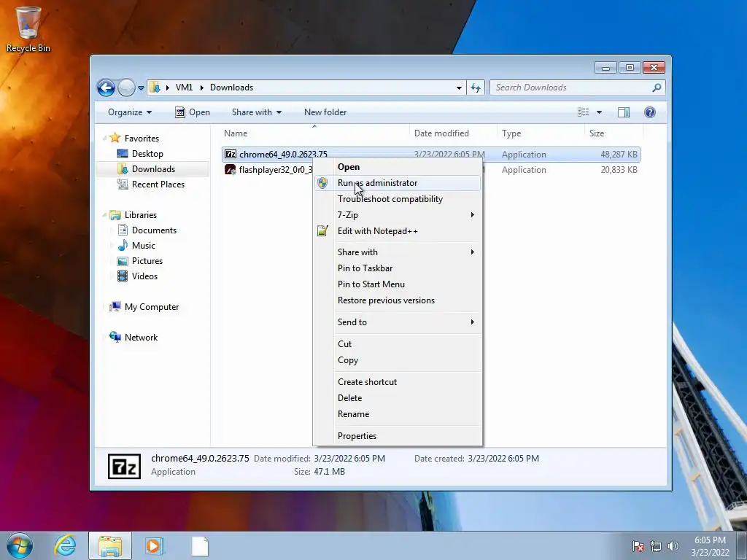Viewport: 747px width, 560px height.
Task: Open the recent pages dropdown arrow
Action: [x=141, y=88]
